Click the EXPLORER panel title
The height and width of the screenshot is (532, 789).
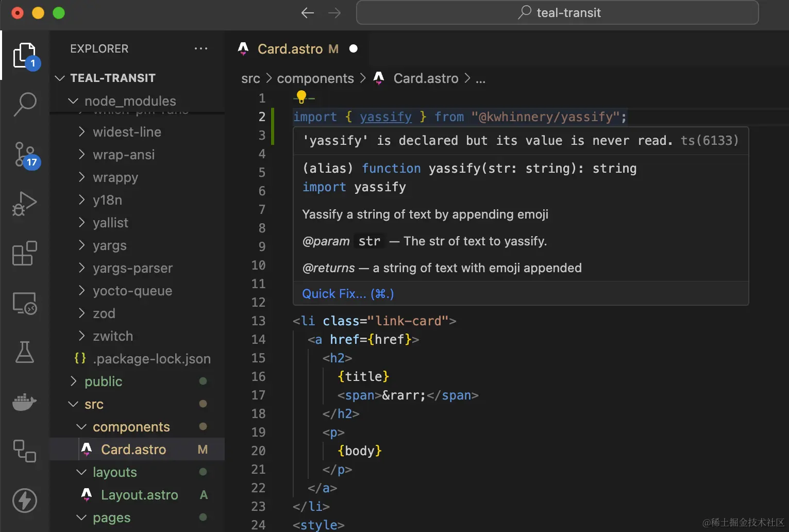coord(99,48)
